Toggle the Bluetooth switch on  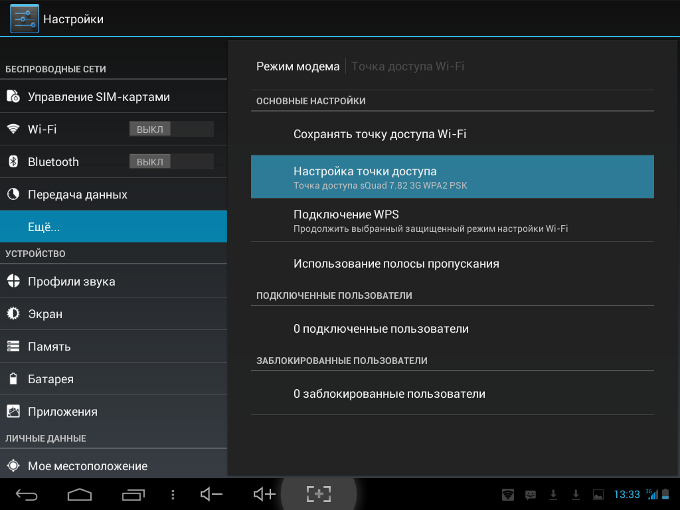(171, 161)
